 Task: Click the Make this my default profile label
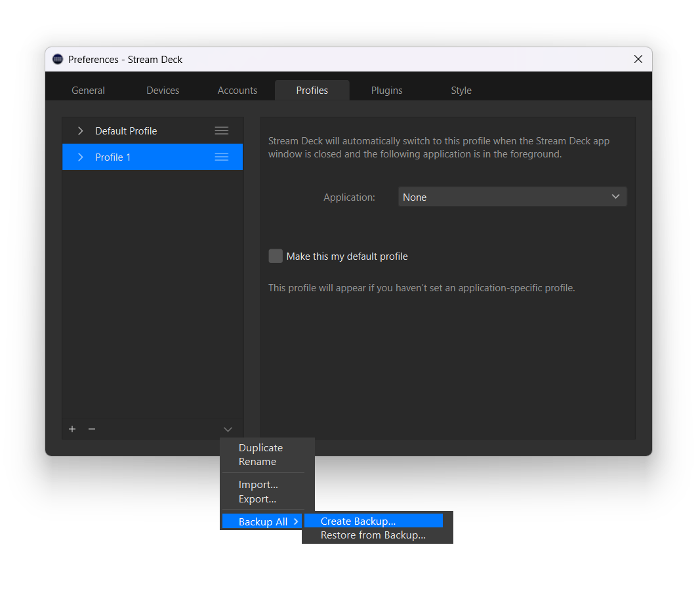point(347,256)
